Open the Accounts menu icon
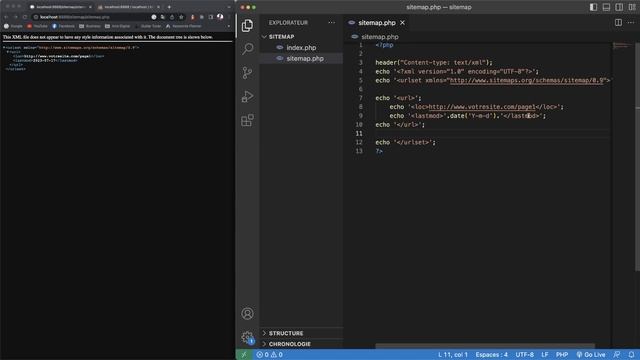This screenshot has height=360, width=640. tap(247, 313)
